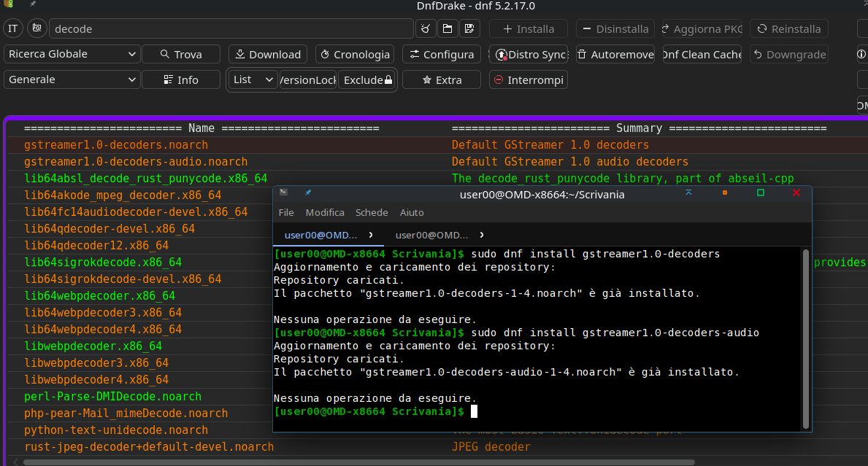
Task: Open the Extra star button
Action: pyautogui.click(x=442, y=79)
